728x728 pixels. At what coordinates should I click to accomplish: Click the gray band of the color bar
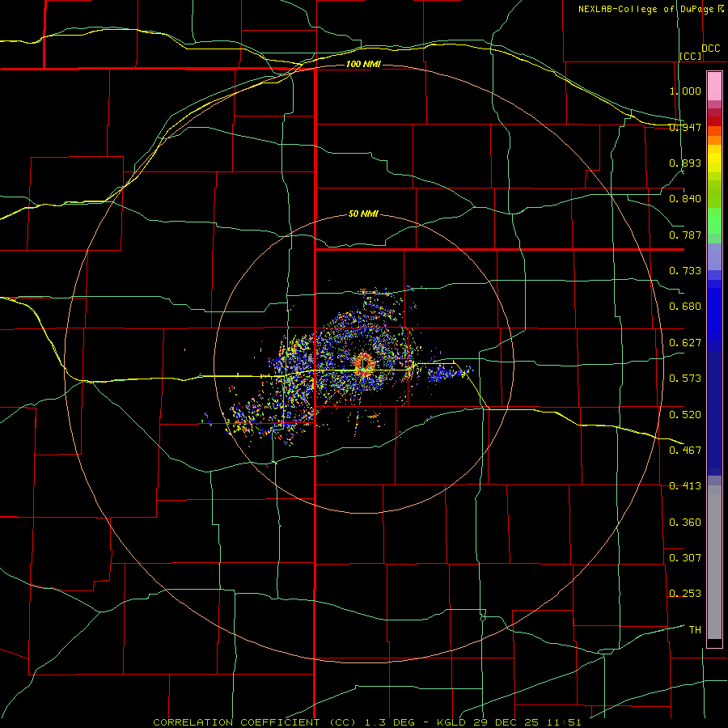(714, 562)
